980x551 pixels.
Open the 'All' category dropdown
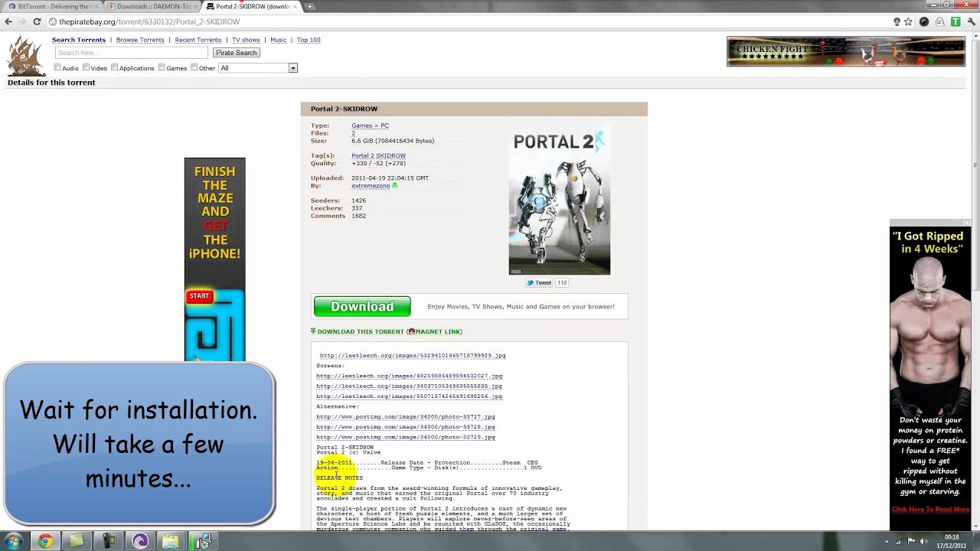[257, 68]
